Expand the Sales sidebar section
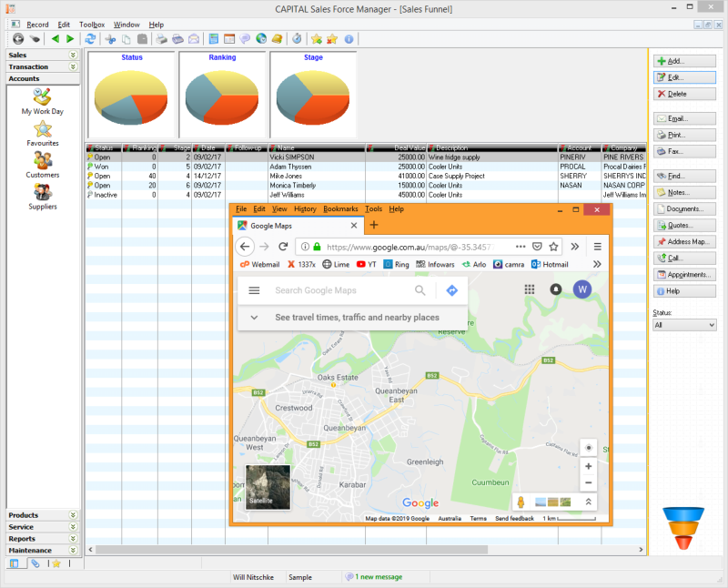The height and width of the screenshot is (588, 728). pyautogui.click(x=74, y=55)
